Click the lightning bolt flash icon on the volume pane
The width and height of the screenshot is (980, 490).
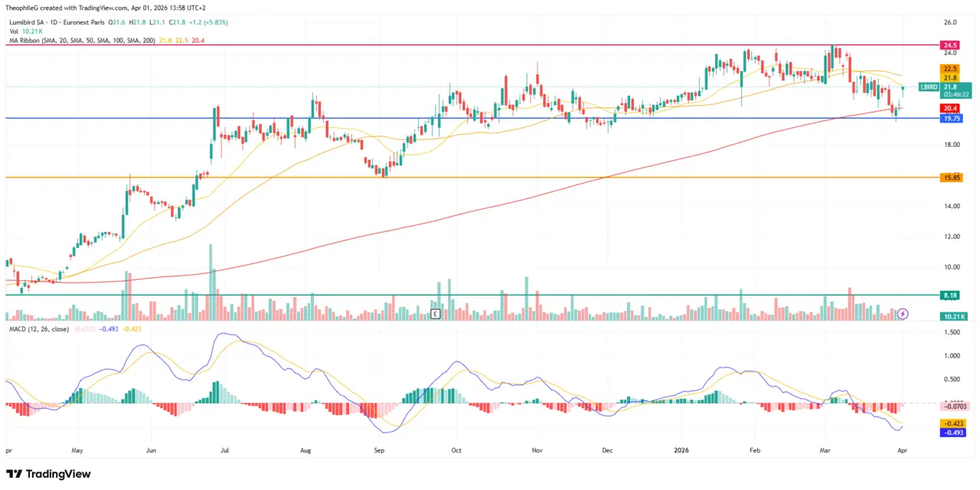tap(903, 315)
